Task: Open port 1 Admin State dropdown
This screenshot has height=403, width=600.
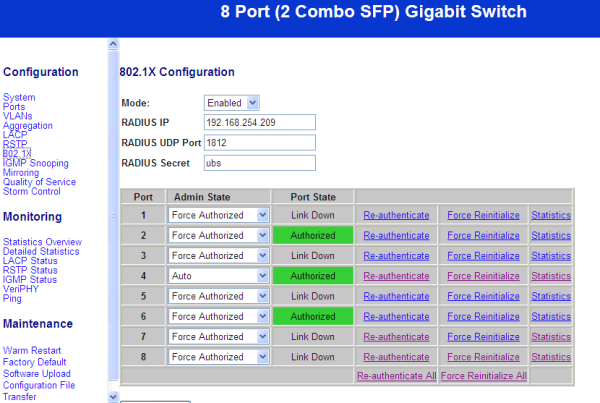Action: coord(219,214)
